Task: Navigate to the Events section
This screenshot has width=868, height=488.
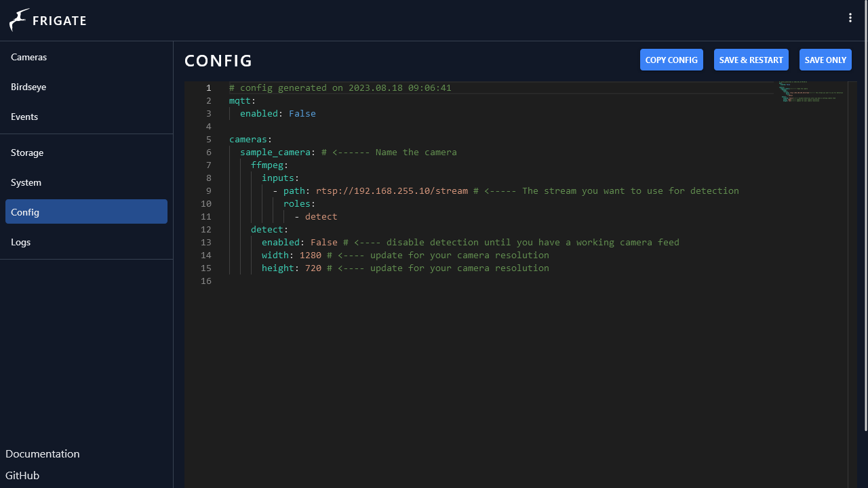Action: (x=24, y=117)
